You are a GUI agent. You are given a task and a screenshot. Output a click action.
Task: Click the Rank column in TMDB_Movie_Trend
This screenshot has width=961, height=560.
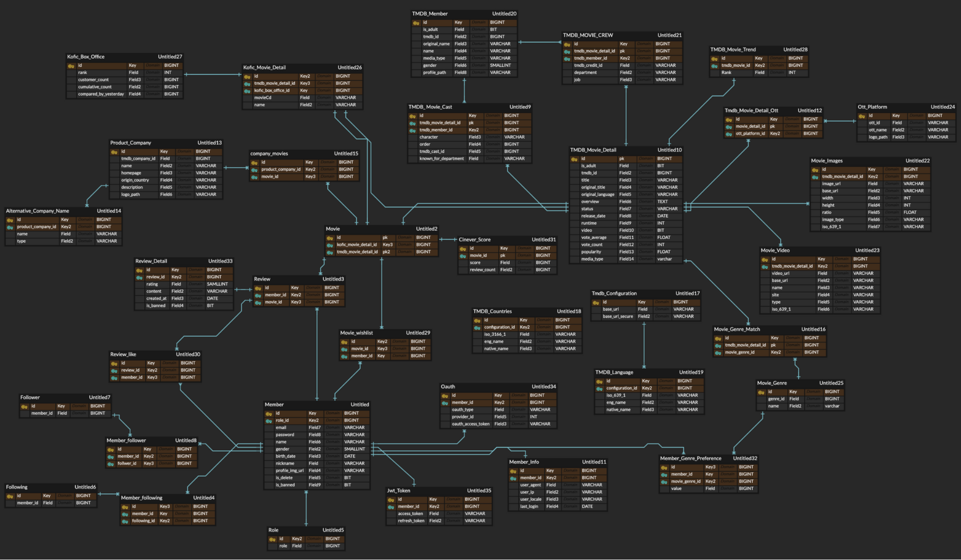click(726, 73)
